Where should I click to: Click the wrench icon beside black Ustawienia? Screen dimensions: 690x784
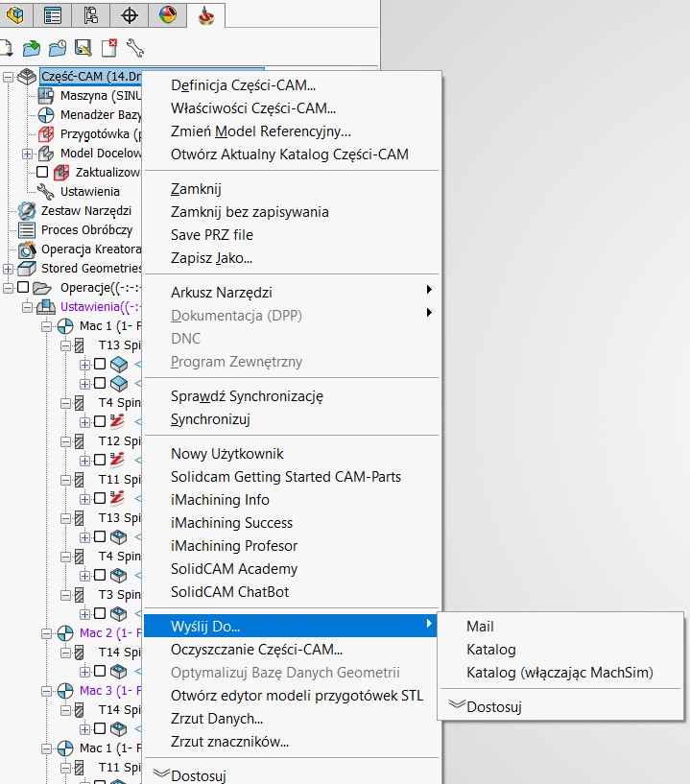click(46, 192)
